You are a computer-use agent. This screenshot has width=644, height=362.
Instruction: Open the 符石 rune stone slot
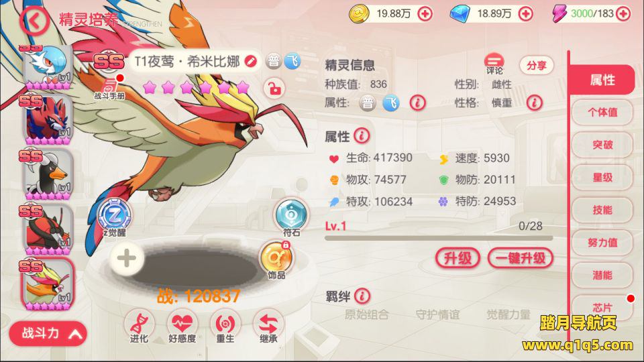(x=291, y=217)
